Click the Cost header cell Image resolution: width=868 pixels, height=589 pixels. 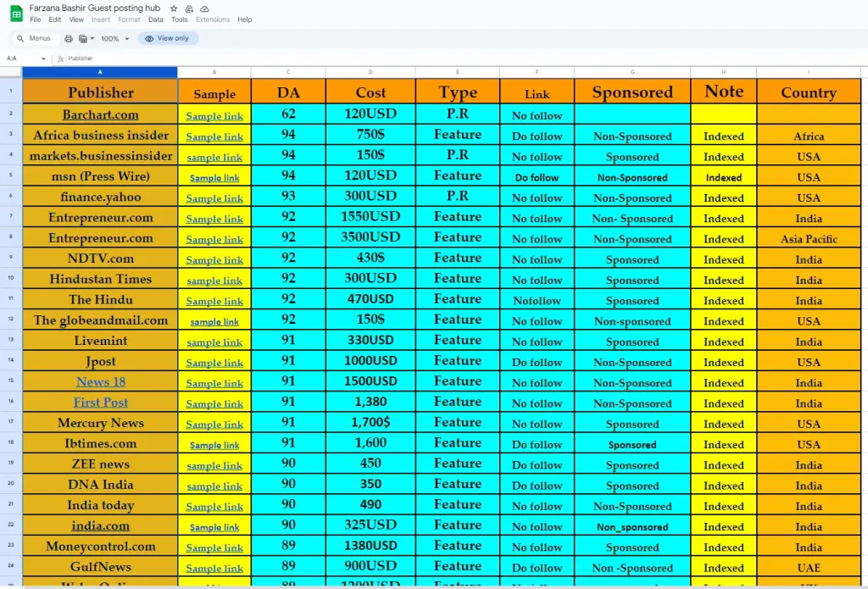tap(370, 92)
